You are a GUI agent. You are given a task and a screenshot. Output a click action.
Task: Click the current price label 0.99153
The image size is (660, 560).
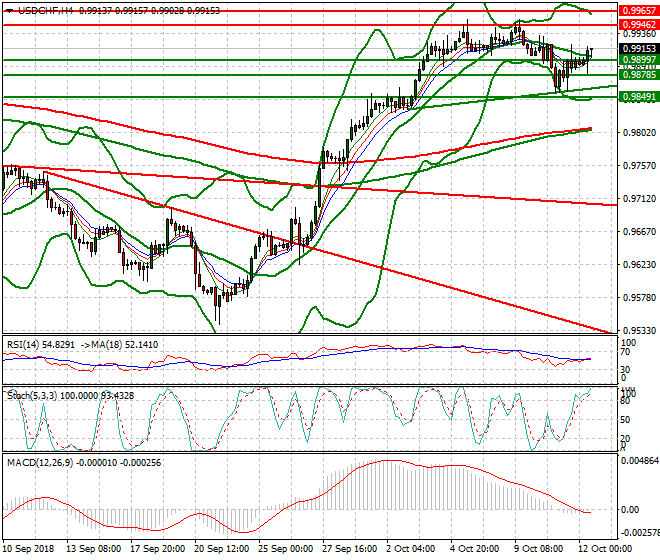(x=639, y=49)
